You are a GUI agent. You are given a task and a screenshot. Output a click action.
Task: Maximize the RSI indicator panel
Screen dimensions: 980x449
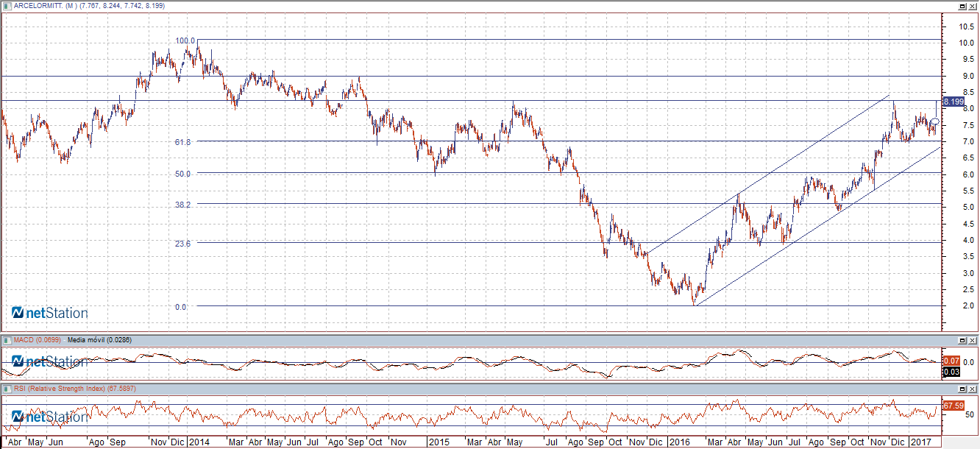pyautogui.click(x=961, y=388)
